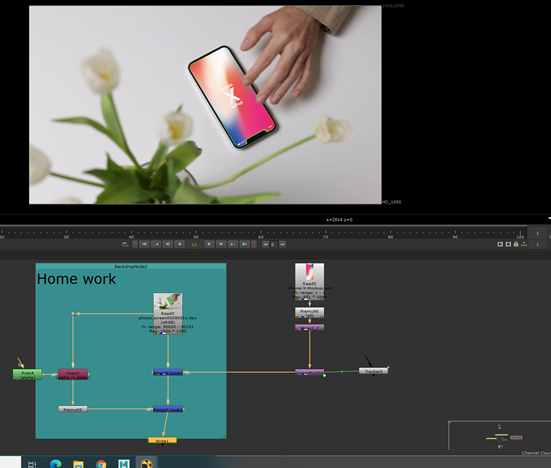Select the Read5 node thumbnail
The width and height of the screenshot is (551, 468).
[310, 273]
